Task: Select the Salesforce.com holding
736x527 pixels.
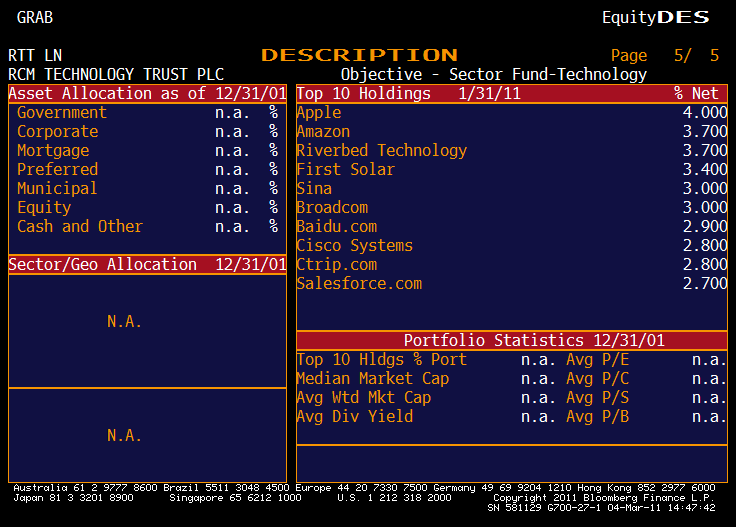Action: (x=359, y=284)
